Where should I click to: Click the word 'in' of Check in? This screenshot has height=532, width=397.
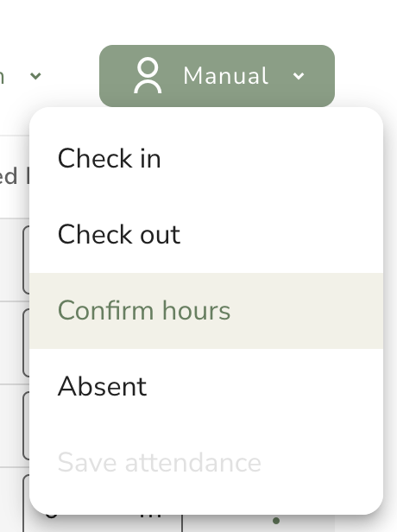[150, 158]
